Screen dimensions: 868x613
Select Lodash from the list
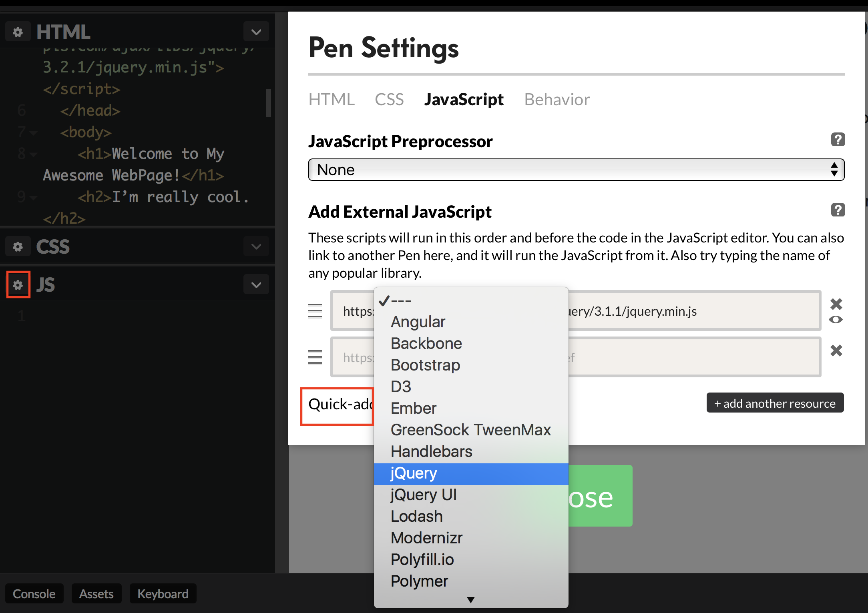[x=471, y=517]
